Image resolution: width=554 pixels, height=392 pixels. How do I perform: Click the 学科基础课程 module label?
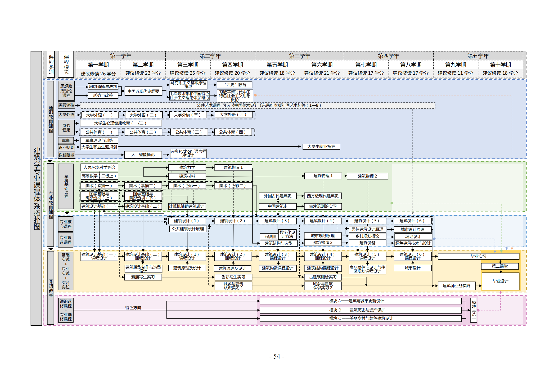[x=66, y=186]
